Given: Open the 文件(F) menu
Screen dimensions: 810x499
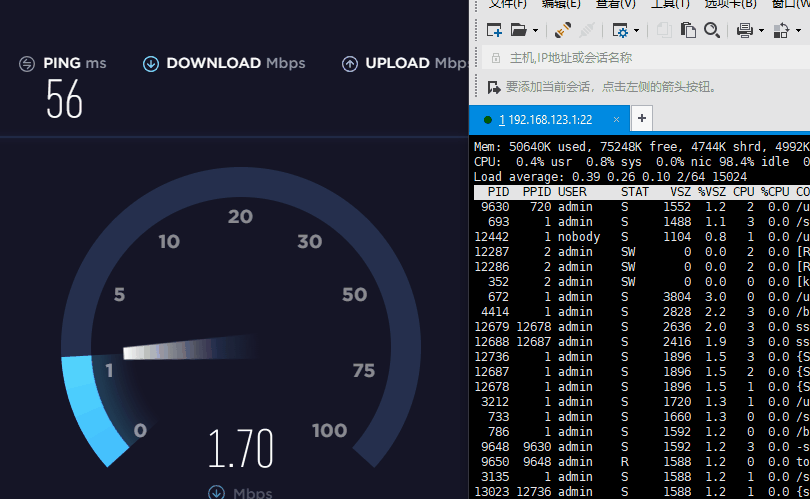Looking at the screenshot, I should point(508,4).
